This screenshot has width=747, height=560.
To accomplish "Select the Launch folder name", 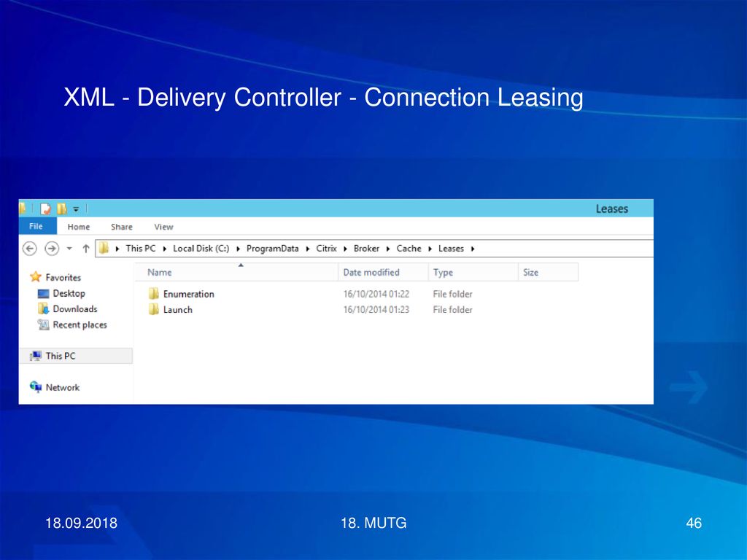I will point(178,310).
